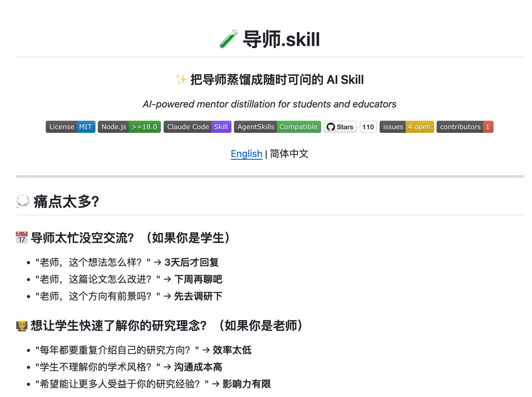532x397 pixels.
Task: Click the heading 想让学生快速了解你的研究理念?
Action: click(167, 326)
